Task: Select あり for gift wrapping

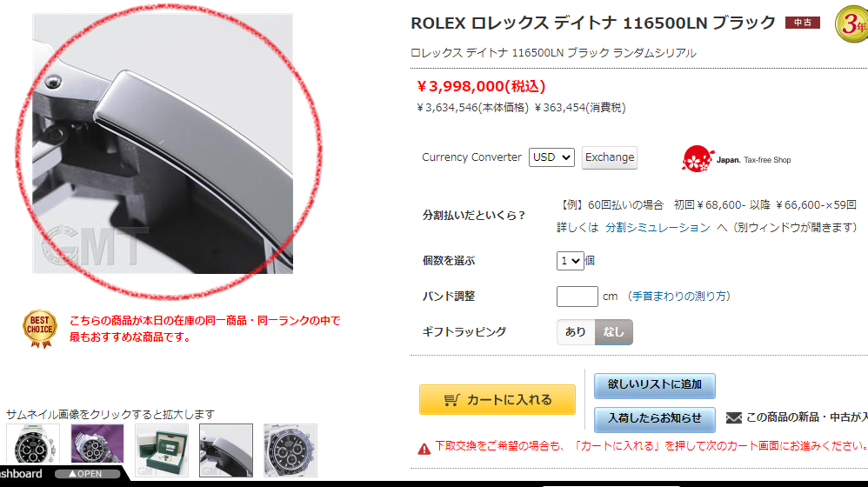Action: tap(576, 332)
